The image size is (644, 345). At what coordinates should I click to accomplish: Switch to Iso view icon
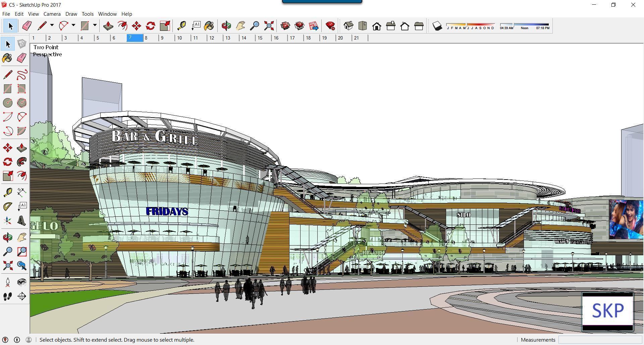348,26
